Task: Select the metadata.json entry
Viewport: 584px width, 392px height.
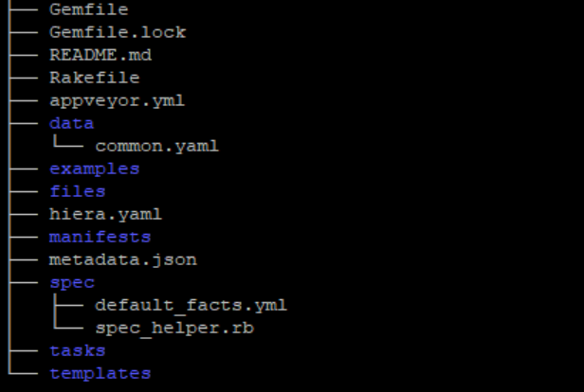Action: pos(123,260)
